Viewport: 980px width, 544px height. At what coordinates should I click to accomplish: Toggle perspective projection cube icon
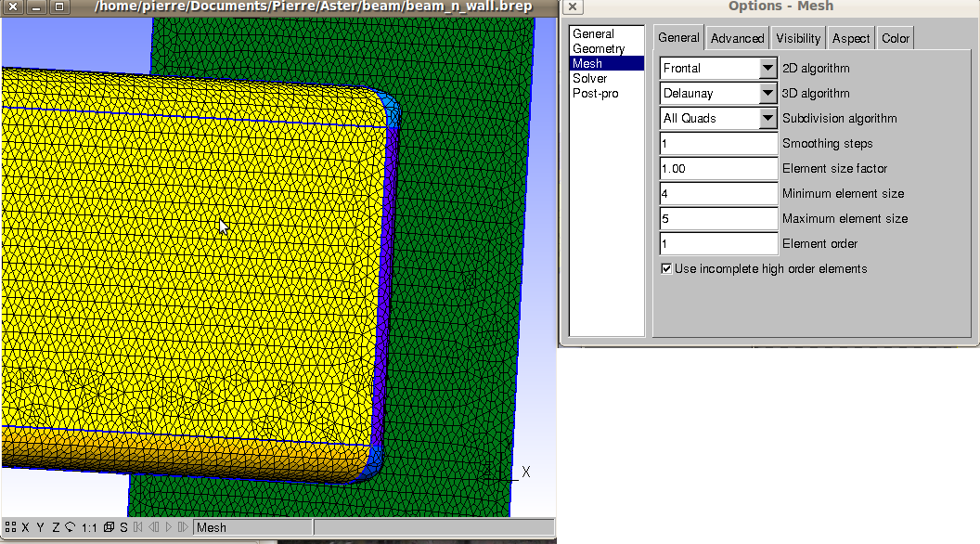coord(110,527)
